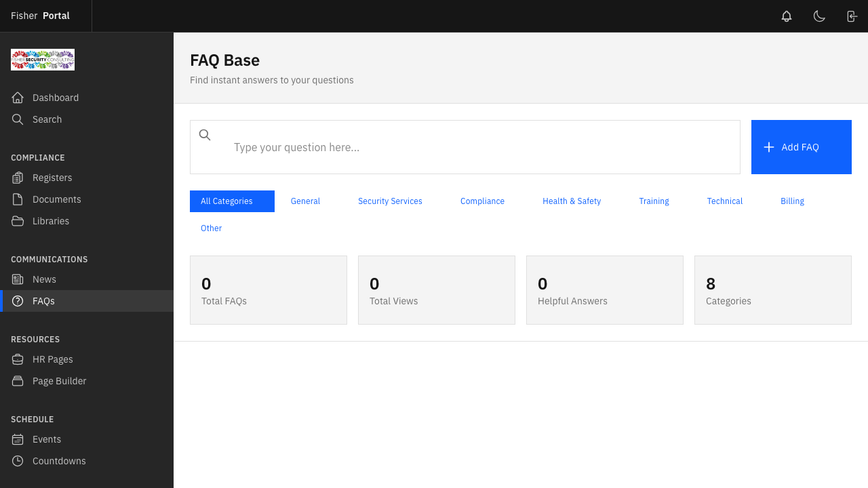
Task: Toggle dark mode with the moon icon
Action: tap(819, 16)
